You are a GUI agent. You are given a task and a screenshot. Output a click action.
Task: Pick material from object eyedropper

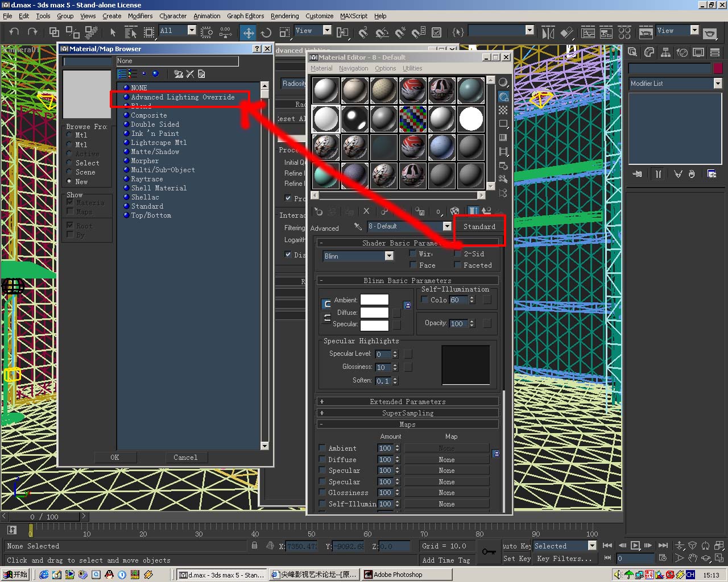pos(358,226)
